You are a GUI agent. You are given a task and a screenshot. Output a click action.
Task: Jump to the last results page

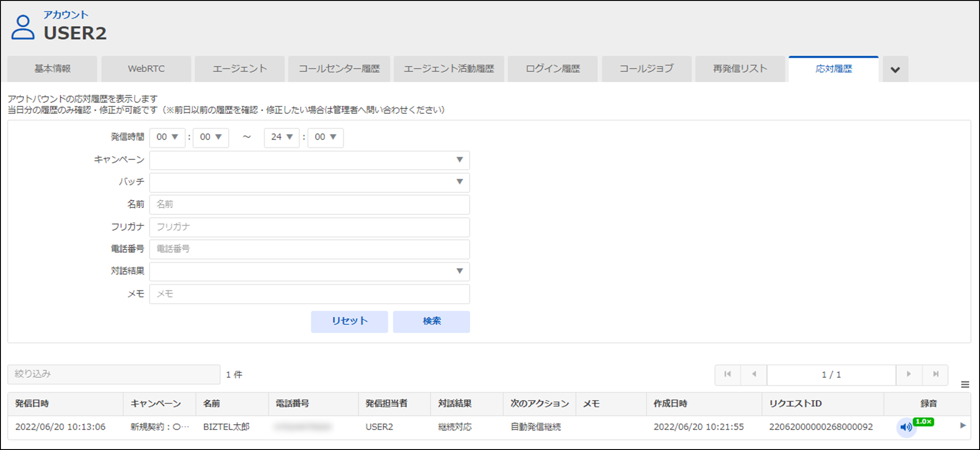coord(935,374)
